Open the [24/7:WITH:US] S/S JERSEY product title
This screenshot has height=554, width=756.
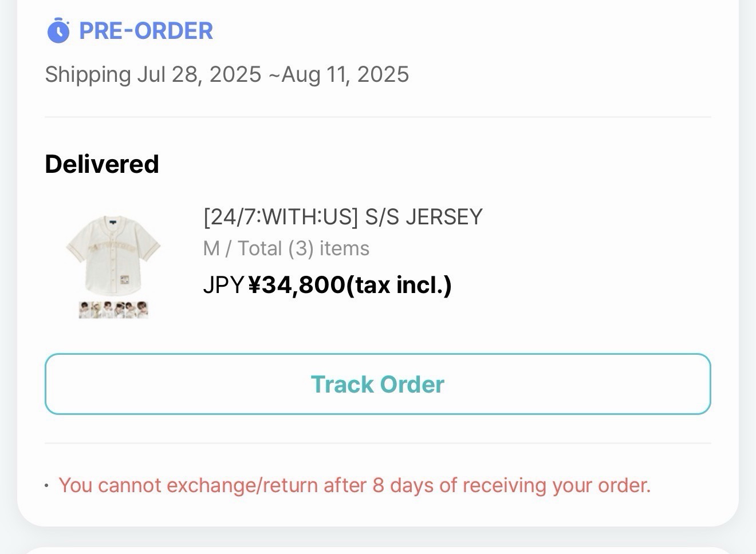(x=342, y=217)
